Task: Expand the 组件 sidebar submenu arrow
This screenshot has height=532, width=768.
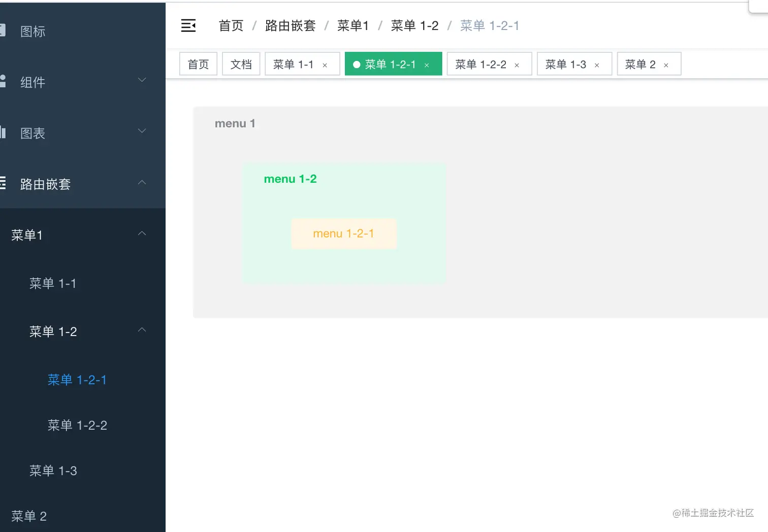Action: pyautogui.click(x=142, y=80)
